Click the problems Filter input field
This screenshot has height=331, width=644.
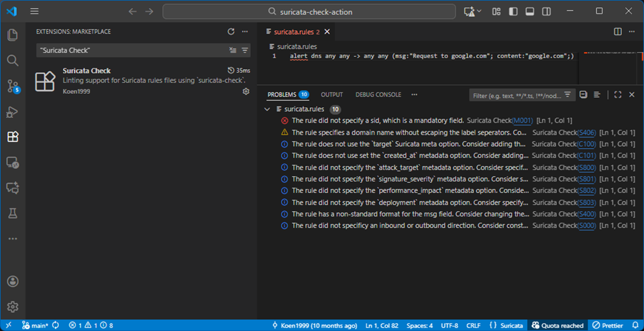(517, 95)
